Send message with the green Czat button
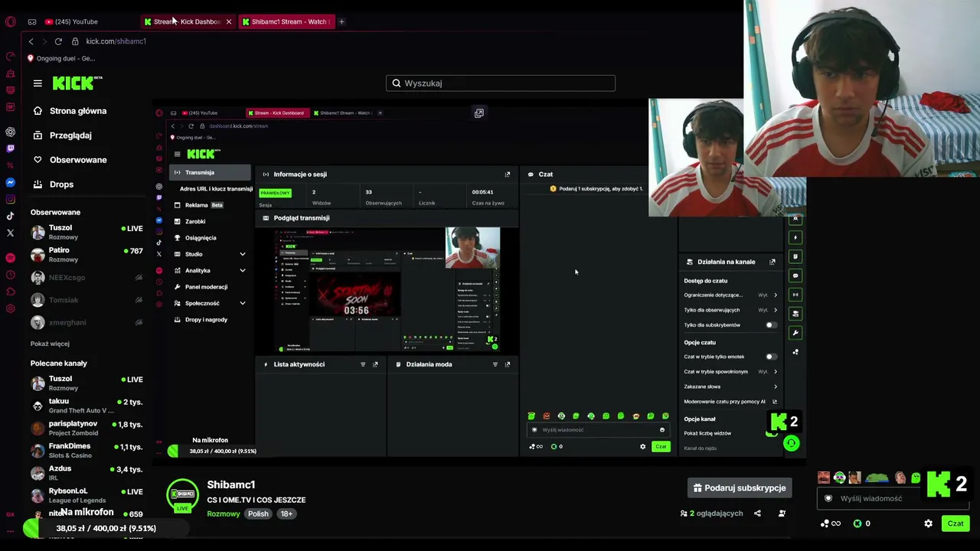 [x=955, y=523]
